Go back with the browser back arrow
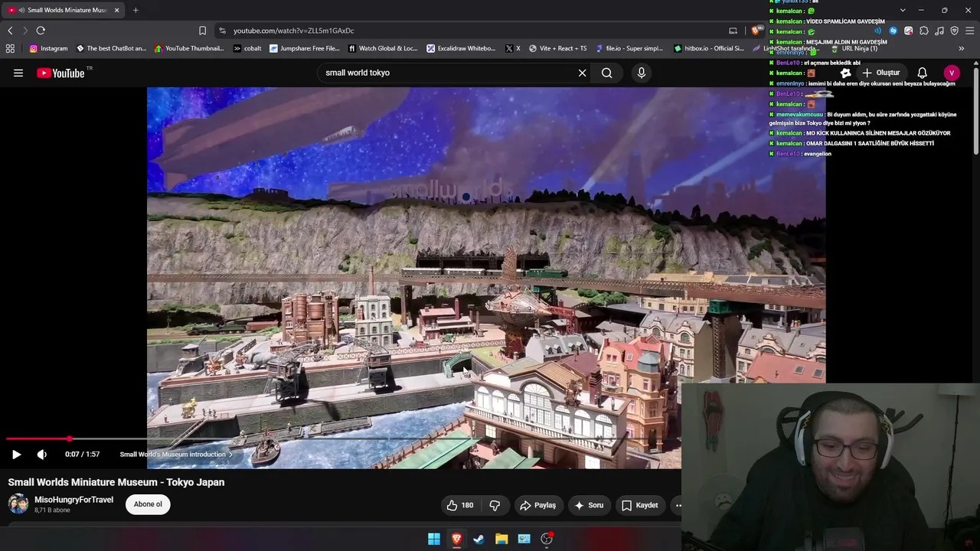This screenshot has height=551, width=980. pyautogui.click(x=10, y=31)
